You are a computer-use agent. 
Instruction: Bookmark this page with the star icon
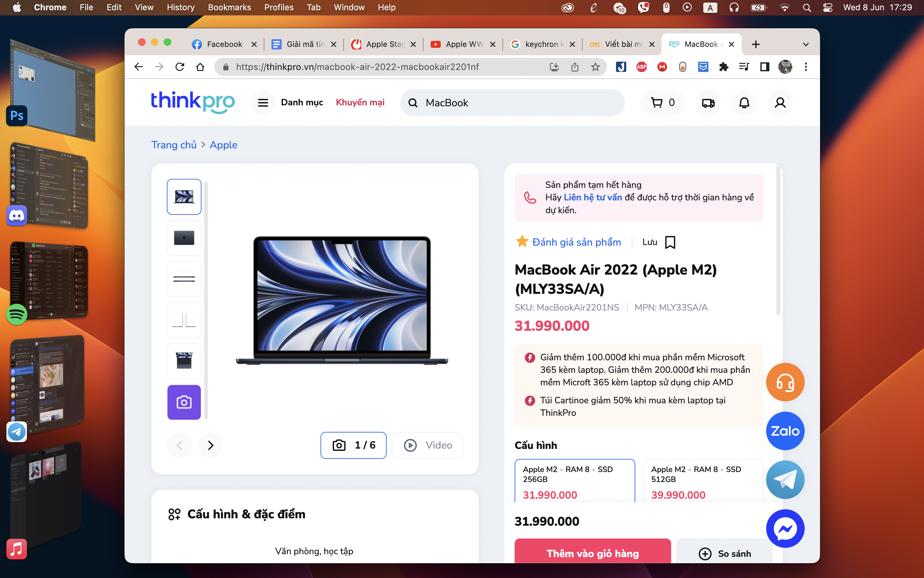pos(595,67)
